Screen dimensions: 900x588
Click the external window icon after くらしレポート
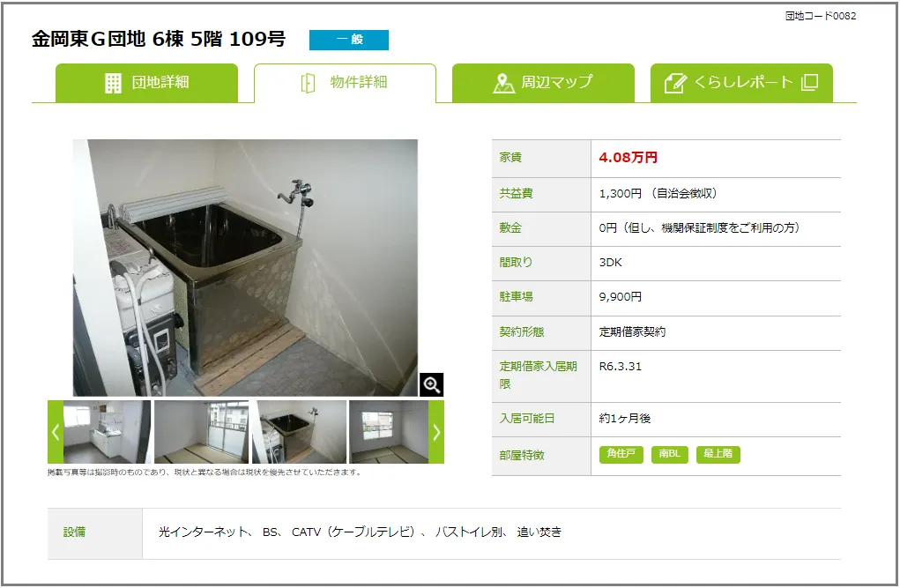(809, 82)
